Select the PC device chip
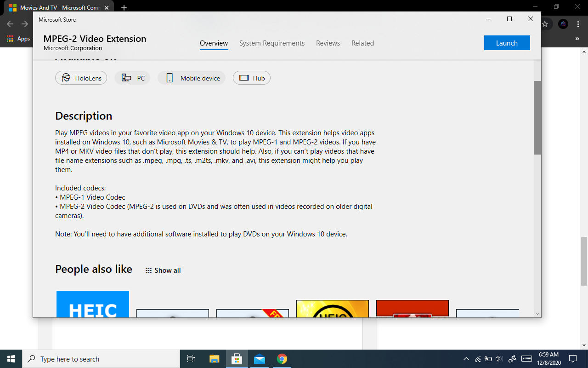 132,78
